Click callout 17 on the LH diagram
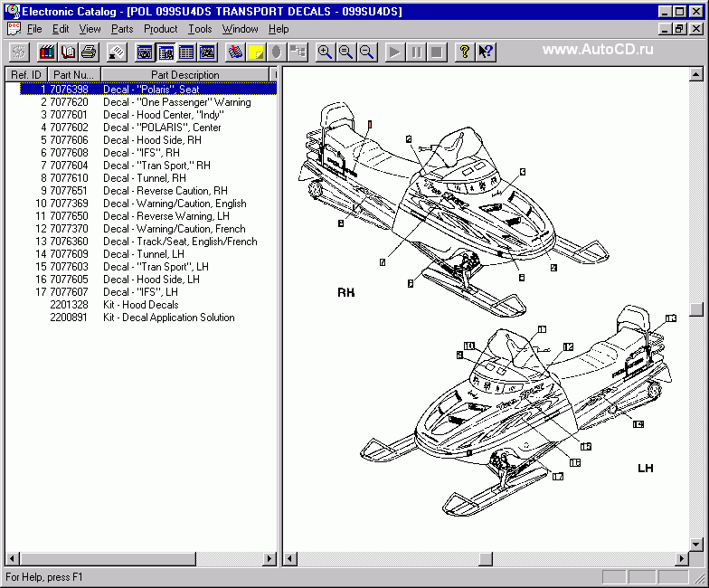Screen dimensions: 709x588 coord(558,476)
